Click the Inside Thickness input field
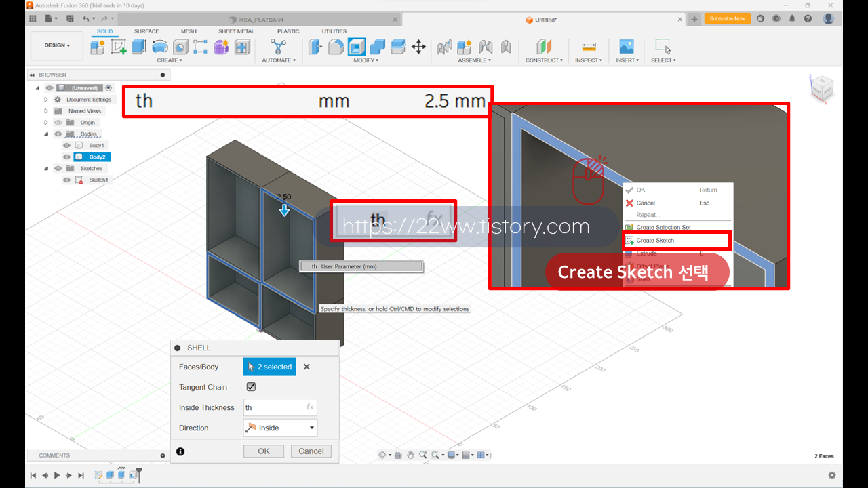The width and height of the screenshot is (868, 488). [x=280, y=407]
